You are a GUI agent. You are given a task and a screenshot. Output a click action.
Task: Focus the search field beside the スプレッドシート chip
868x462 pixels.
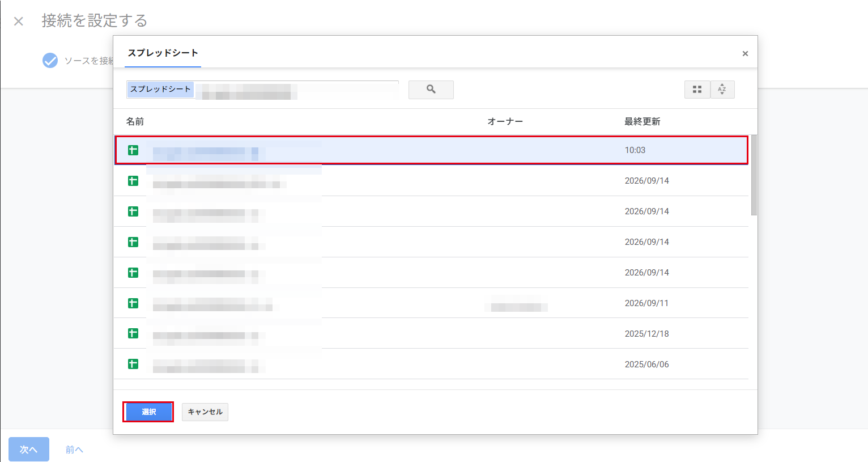[x=296, y=90]
